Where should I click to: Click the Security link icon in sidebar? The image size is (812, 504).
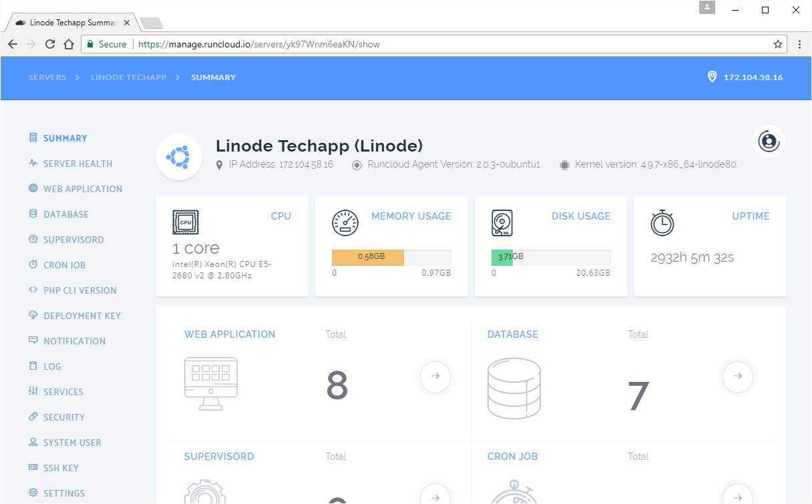click(x=33, y=417)
